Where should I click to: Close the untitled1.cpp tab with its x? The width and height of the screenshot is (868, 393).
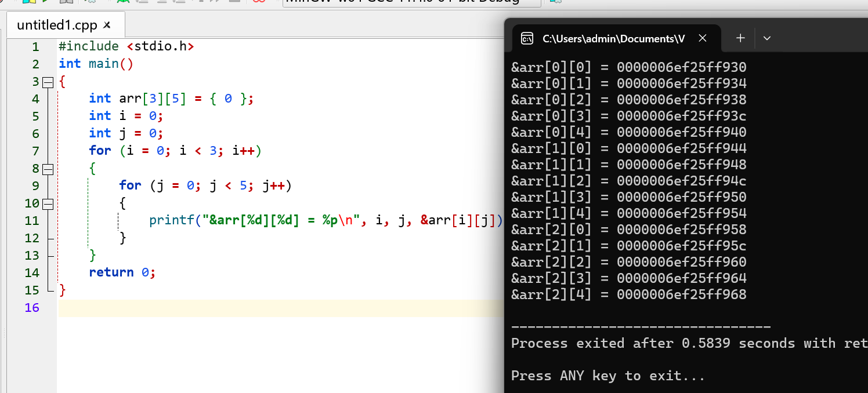[107, 25]
